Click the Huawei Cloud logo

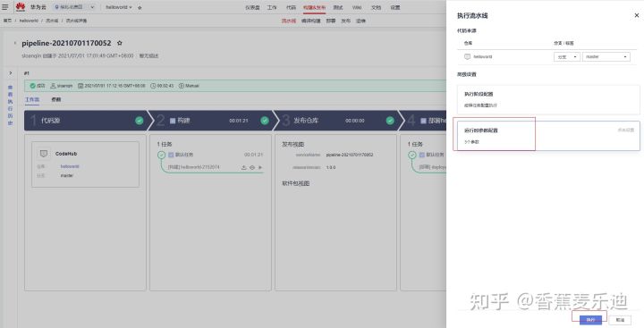pos(21,7)
